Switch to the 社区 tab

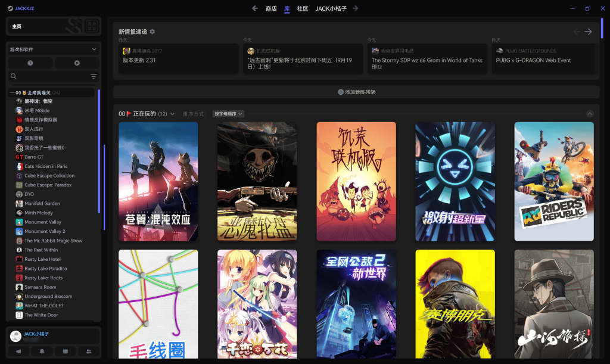[x=302, y=8]
